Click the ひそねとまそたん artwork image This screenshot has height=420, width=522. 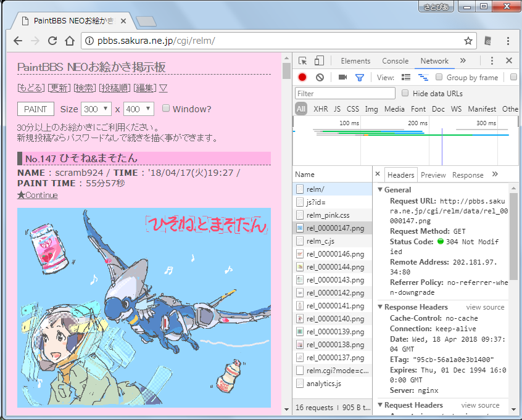coord(144,308)
